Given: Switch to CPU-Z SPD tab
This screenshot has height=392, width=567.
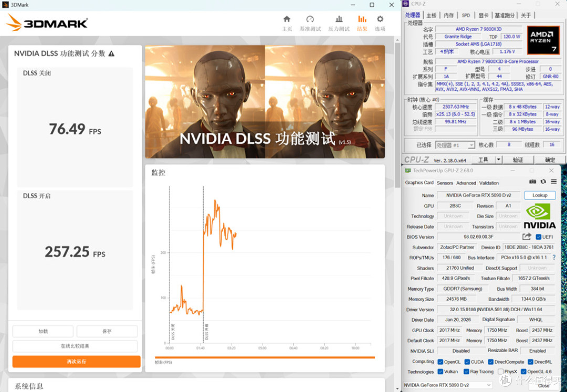Looking at the screenshot, I should coord(466,15).
